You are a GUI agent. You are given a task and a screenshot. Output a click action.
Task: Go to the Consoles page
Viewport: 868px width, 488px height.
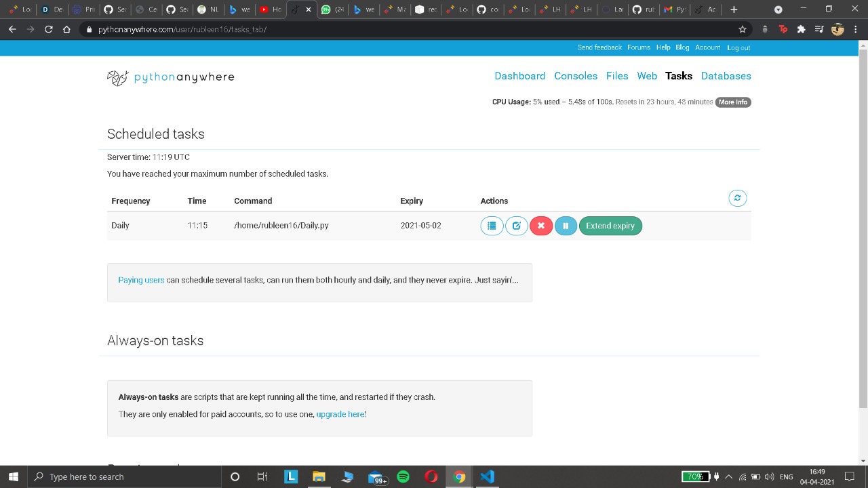point(576,76)
